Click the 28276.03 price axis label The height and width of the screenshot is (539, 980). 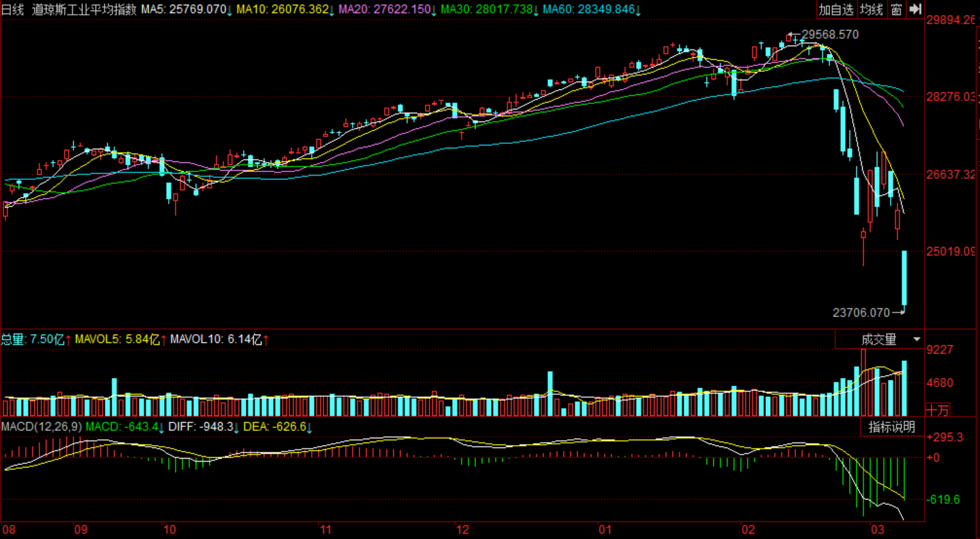[951, 97]
